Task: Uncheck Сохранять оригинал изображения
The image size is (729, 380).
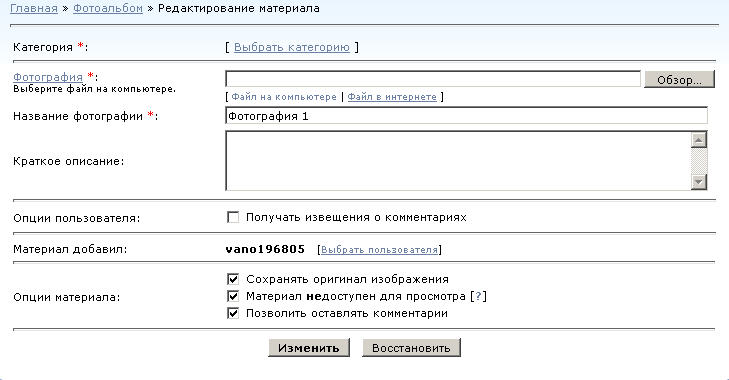Action: (233, 279)
